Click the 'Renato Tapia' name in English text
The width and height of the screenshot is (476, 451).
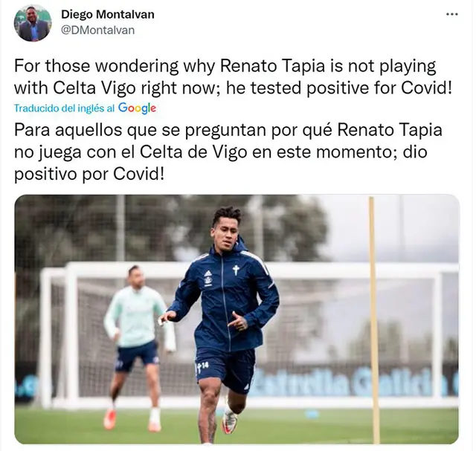coord(273,65)
